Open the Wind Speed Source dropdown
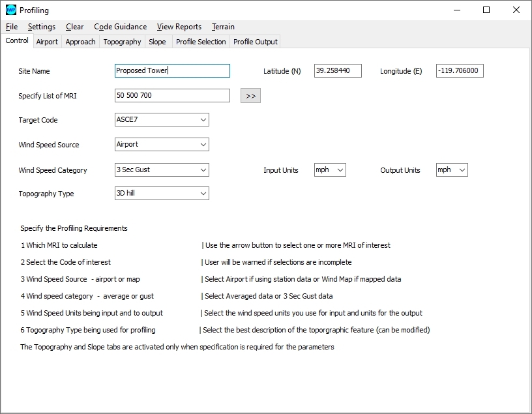532x414 pixels. 203,145
